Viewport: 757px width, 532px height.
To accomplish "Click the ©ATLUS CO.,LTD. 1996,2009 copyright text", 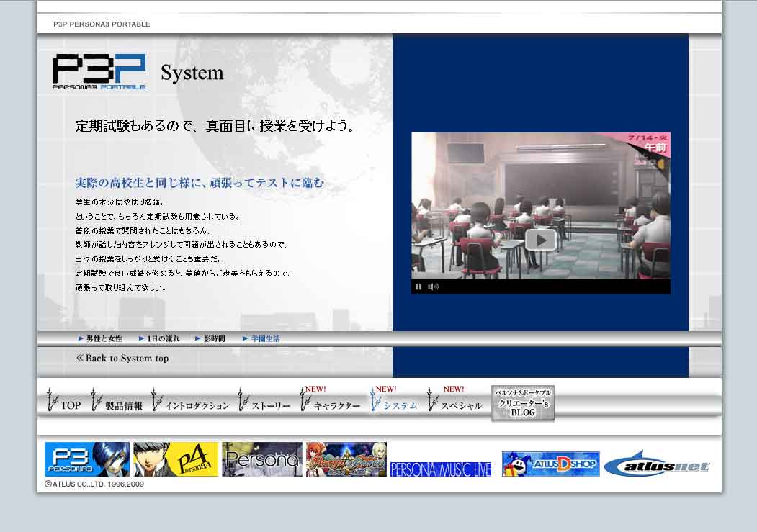I will tap(94, 484).
